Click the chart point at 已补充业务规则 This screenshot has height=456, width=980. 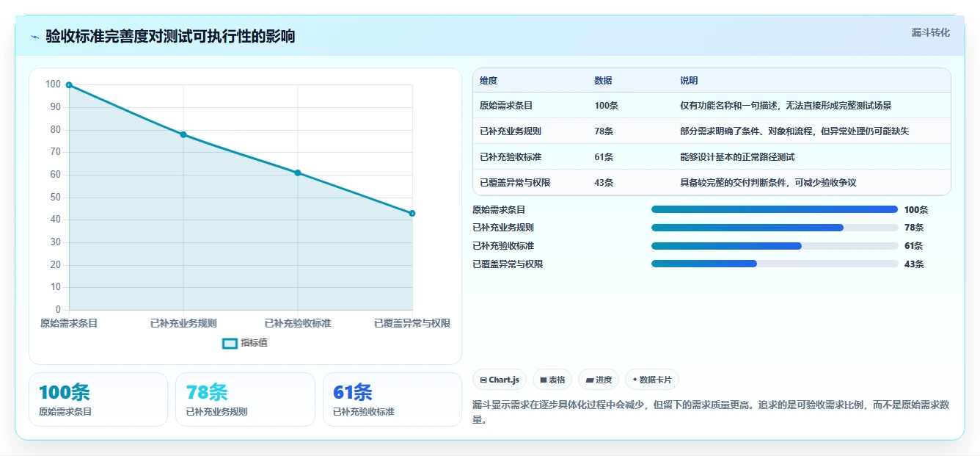183,134
